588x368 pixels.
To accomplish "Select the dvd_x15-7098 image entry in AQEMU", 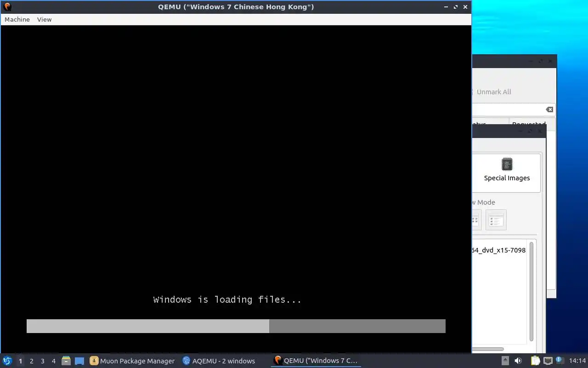I will (x=499, y=250).
